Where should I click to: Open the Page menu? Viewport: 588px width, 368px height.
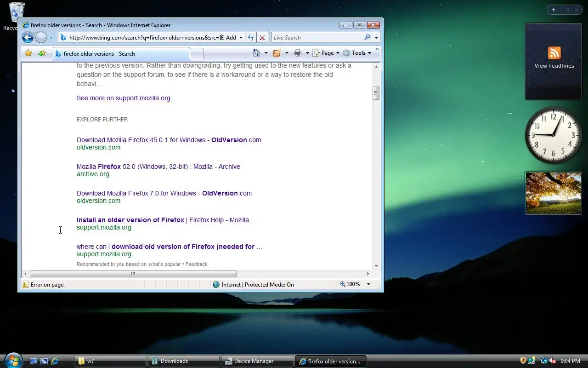tap(326, 53)
